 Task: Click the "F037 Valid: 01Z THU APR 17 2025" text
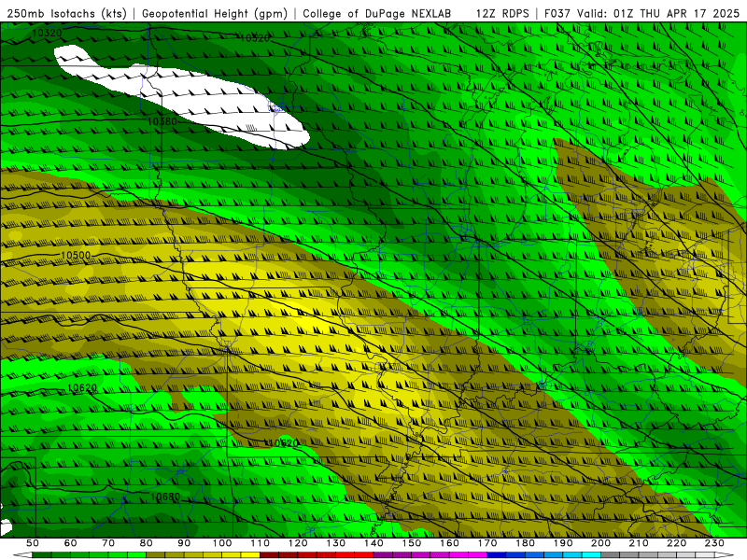point(641,14)
